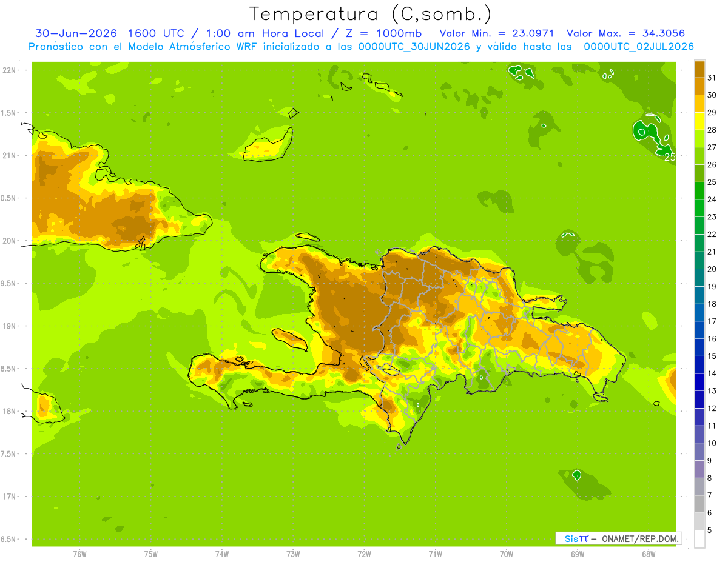This screenshot has height=562, width=728.
Task: Click the '20N' latitude label
Action: tap(8, 241)
